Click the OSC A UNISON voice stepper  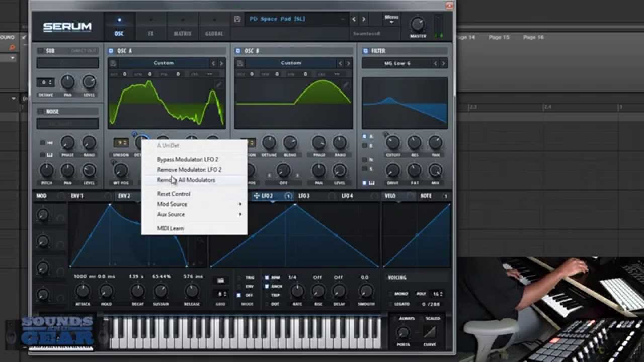(121, 142)
